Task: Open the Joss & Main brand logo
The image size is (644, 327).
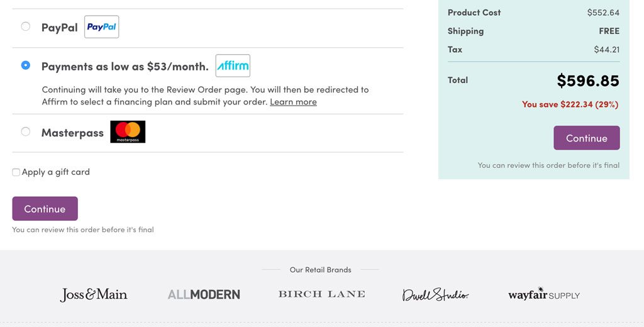Action: coord(94,294)
